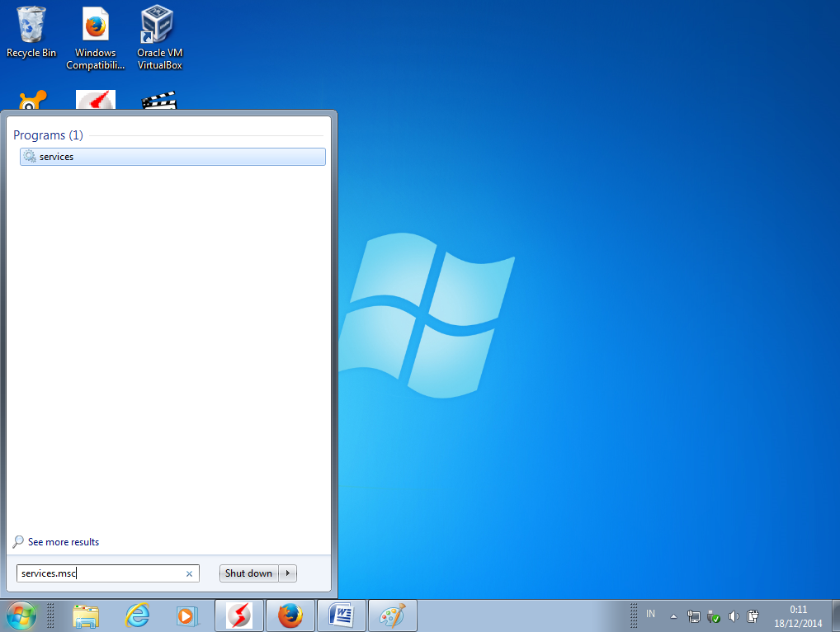The height and width of the screenshot is (632, 840).
Task: Open the Start menu
Action: coord(21,615)
